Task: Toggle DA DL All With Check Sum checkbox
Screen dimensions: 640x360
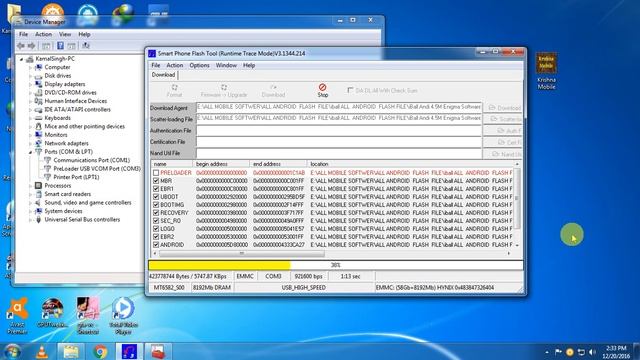Action: pyautogui.click(x=350, y=90)
